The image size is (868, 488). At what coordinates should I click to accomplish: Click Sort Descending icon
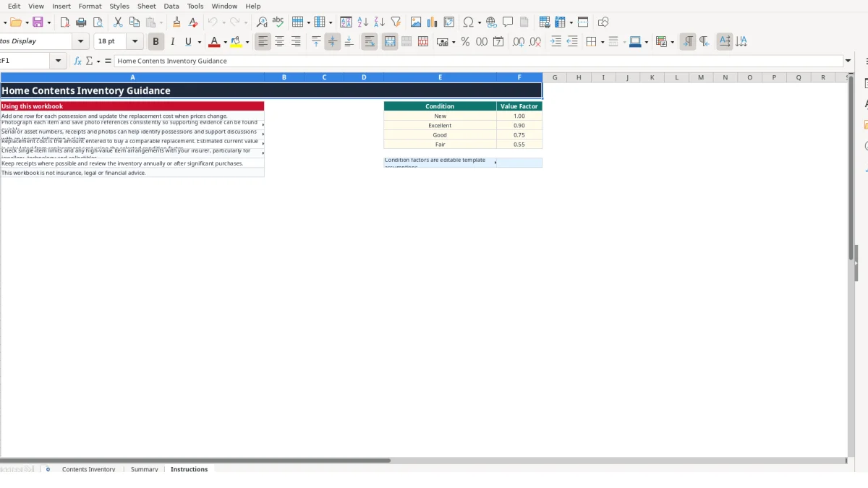pos(379,22)
